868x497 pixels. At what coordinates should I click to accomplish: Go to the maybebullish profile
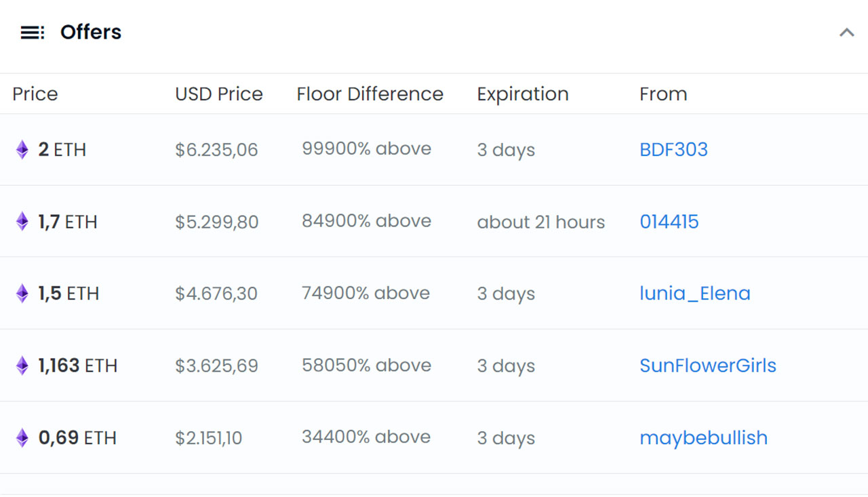[x=703, y=438]
